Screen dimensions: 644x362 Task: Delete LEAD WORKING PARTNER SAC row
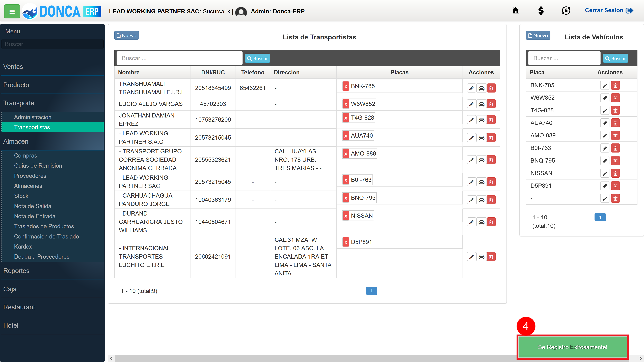pyautogui.click(x=491, y=182)
